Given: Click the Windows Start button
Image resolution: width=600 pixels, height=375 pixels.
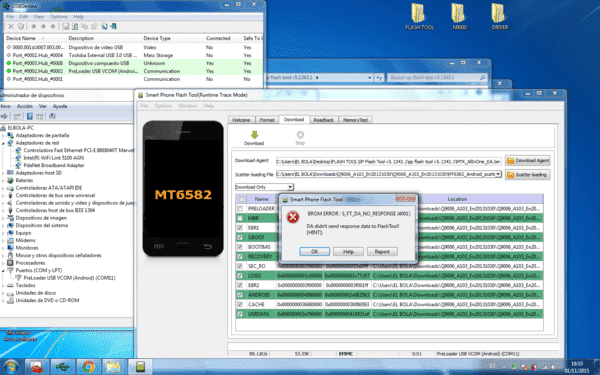Looking at the screenshot, I should pos(11,367).
